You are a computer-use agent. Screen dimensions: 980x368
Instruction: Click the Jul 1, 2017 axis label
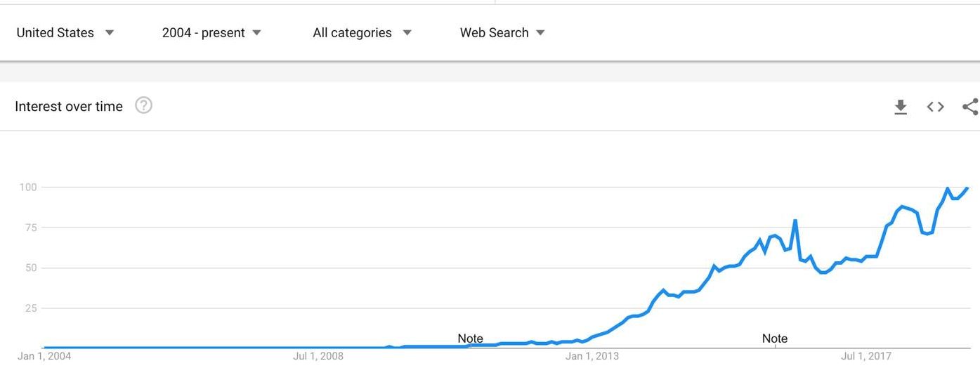point(865,356)
